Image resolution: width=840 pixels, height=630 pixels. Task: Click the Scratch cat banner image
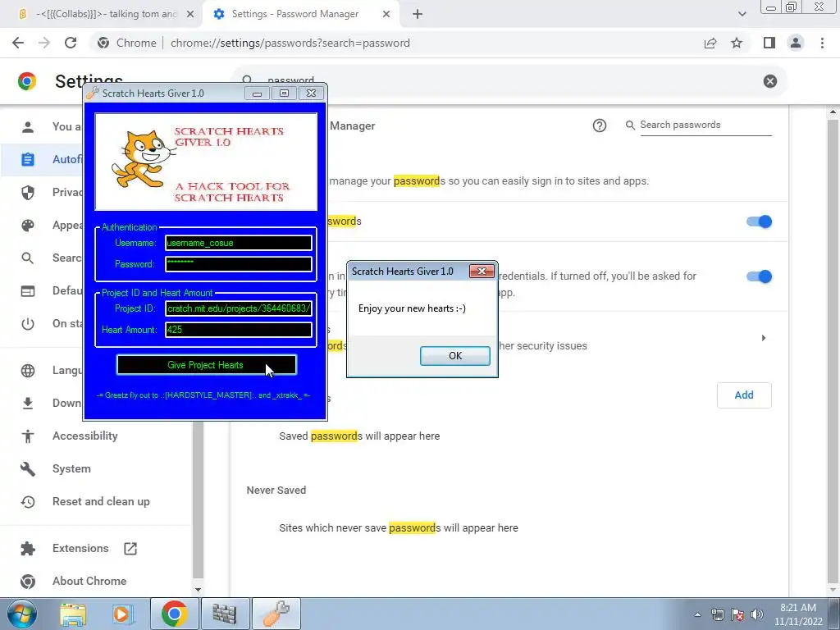click(x=206, y=162)
